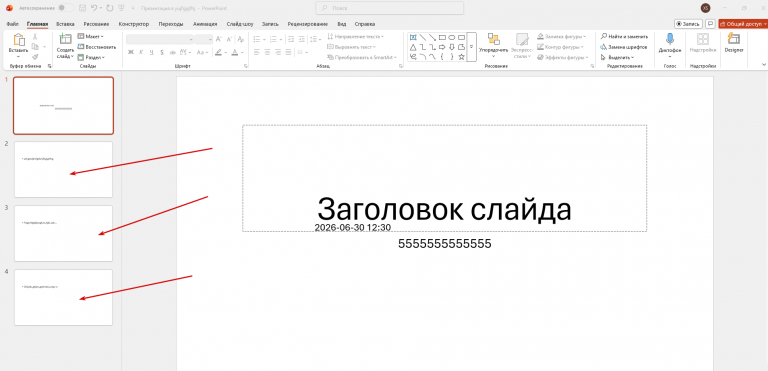Click the Search (Поиск) field
This screenshot has height=371, width=768.
389,8
